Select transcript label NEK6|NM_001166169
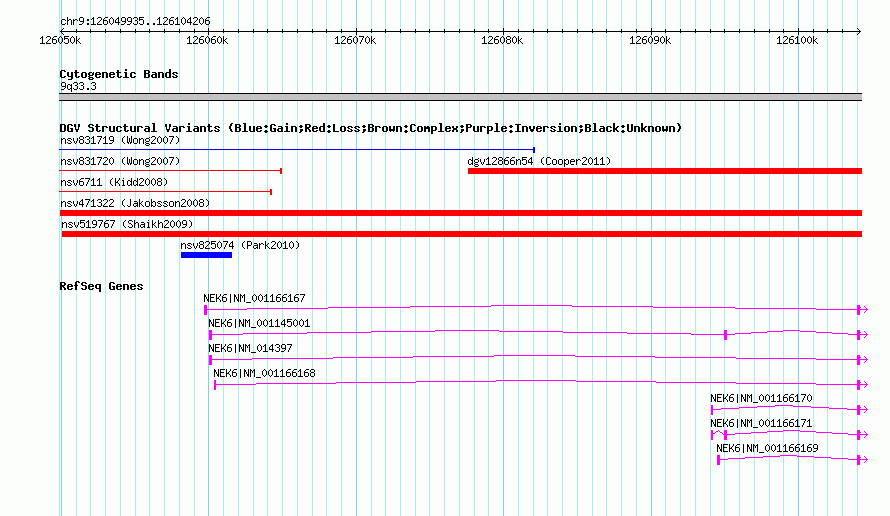This screenshot has height=516, width=890. click(x=767, y=448)
